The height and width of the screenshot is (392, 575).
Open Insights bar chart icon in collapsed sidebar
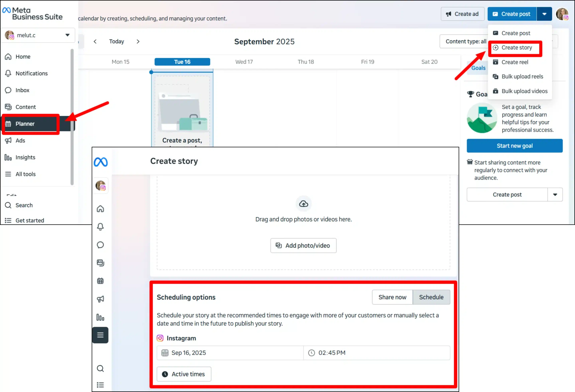pyautogui.click(x=100, y=317)
